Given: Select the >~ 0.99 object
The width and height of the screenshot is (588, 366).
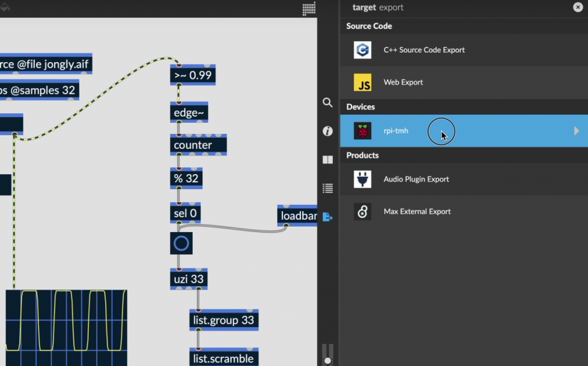Looking at the screenshot, I should [193, 75].
